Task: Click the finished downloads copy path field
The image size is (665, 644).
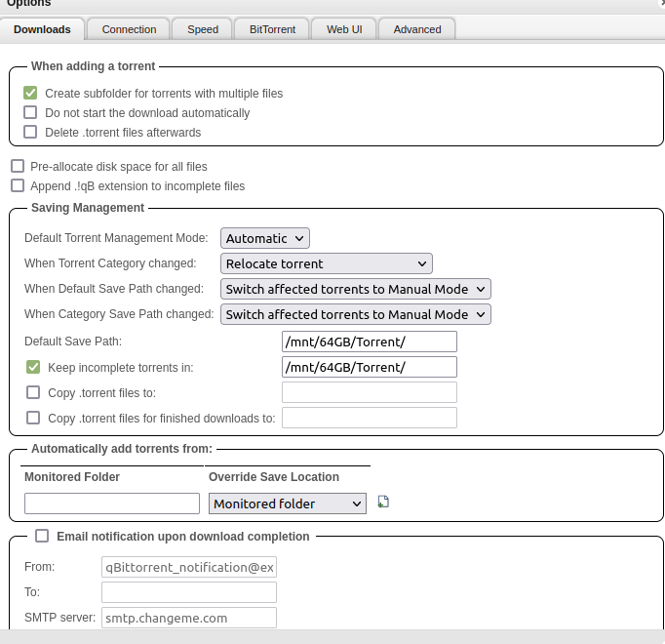Action: (x=370, y=418)
